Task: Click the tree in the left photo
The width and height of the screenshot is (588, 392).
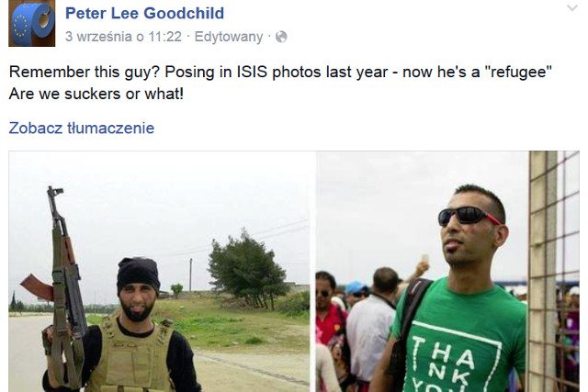Action: point(246,269)
